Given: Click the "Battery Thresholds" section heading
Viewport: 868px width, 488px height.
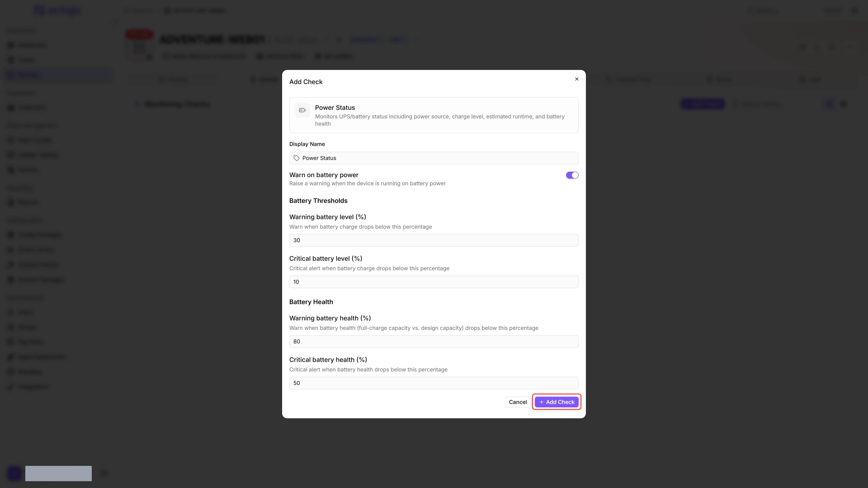Looking at the screenshot, I should pos(318,201).
